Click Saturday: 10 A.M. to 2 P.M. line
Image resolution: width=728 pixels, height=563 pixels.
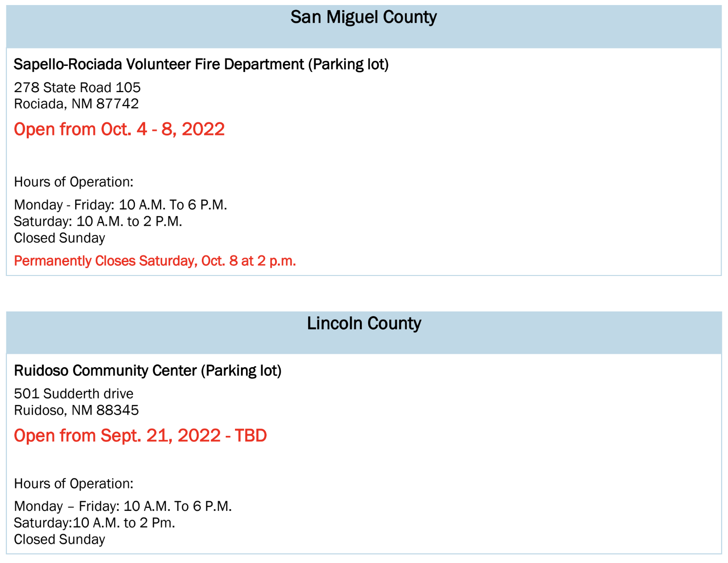coord(98,222)
